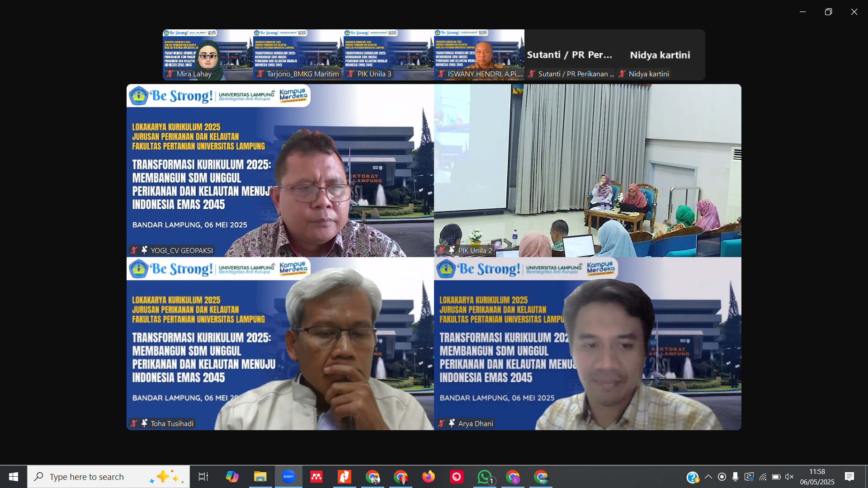The height and width of the screenshot is (488, 868).
Task: Open File Explorer in taskbar
Action: [260, 477]
